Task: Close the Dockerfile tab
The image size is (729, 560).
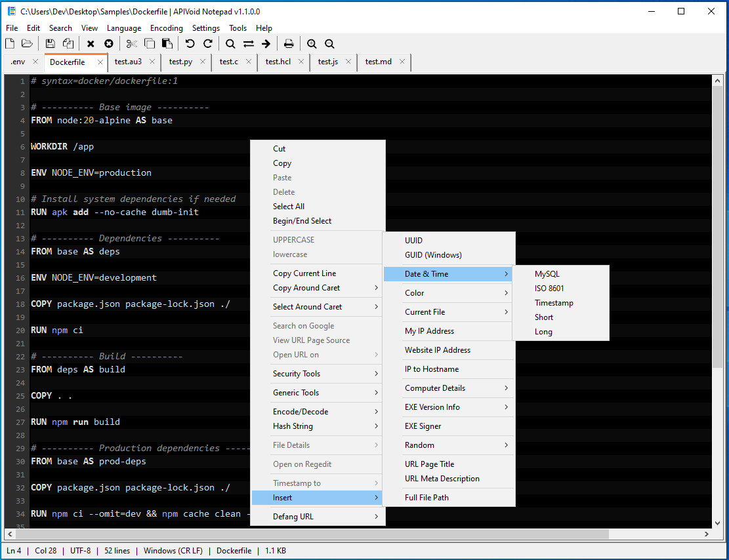Action: [100, 62]
